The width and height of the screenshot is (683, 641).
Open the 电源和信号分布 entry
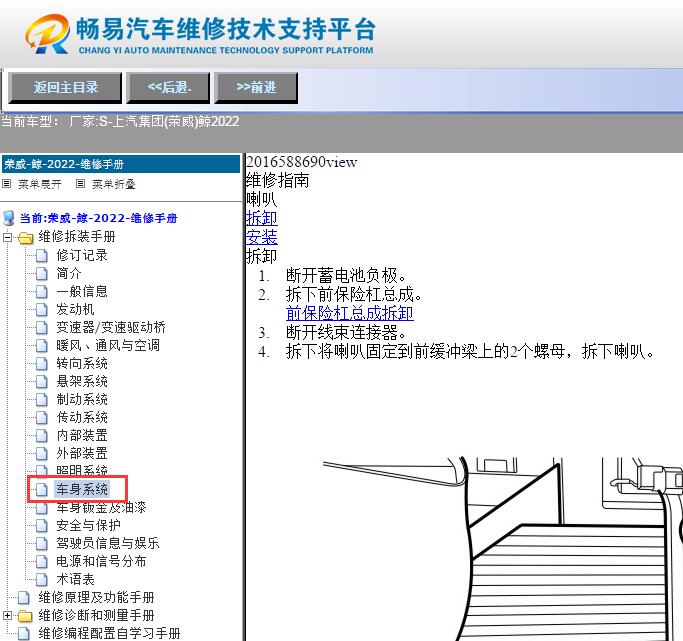pyautogui.click(x=101, y=561)
